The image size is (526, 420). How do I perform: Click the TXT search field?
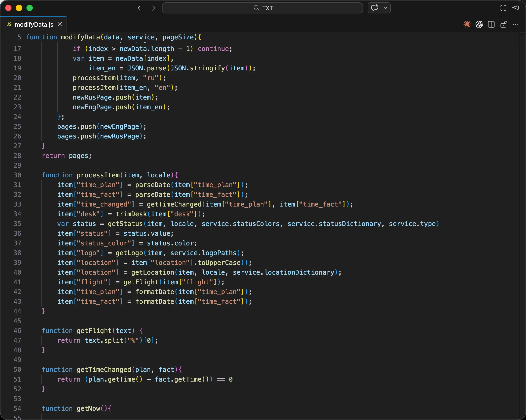pos(262,8)
